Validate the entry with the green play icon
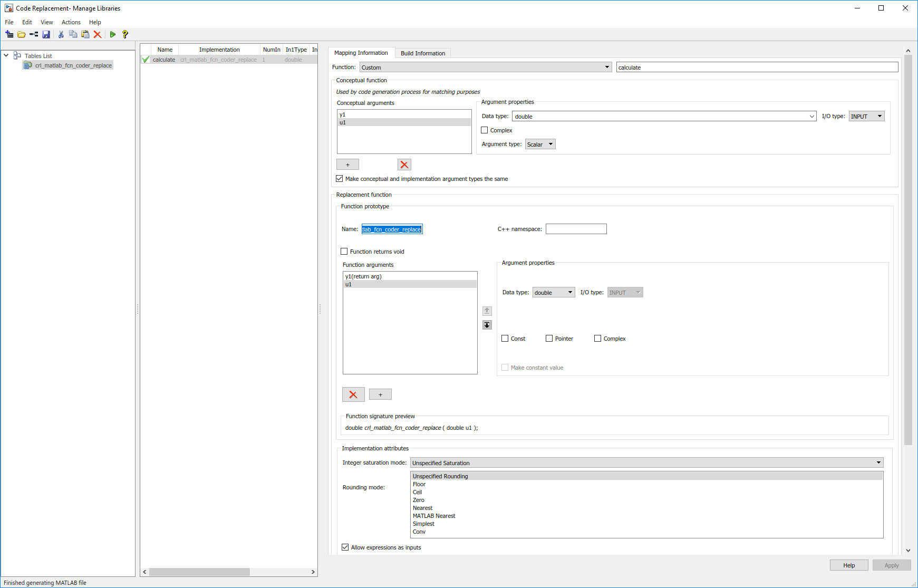This screenshot has height=588, width=918. (113, 34)
